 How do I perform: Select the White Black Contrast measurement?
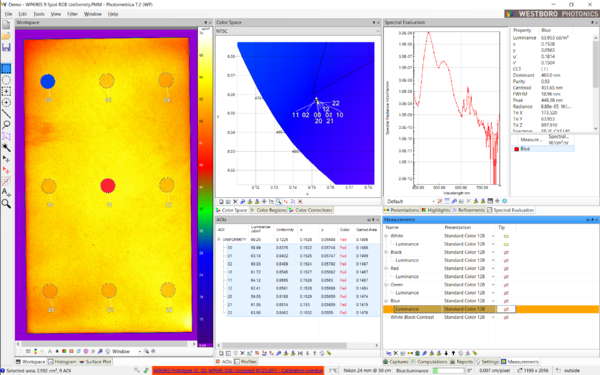[x=412, y=317]
